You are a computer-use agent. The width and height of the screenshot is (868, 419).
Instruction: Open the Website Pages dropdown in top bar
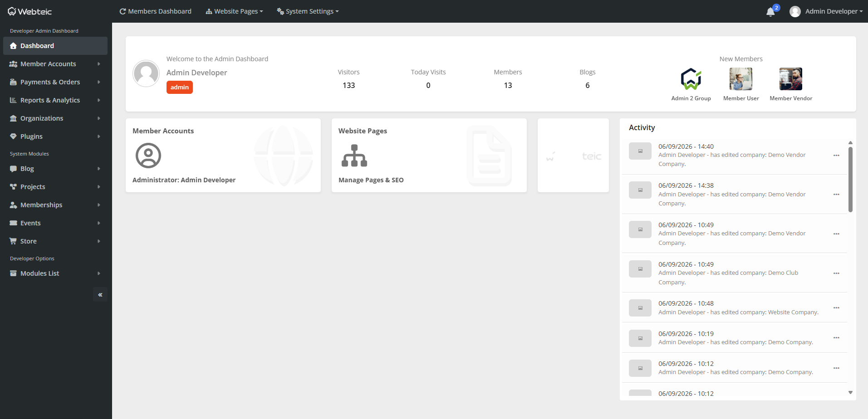[234, 11]
